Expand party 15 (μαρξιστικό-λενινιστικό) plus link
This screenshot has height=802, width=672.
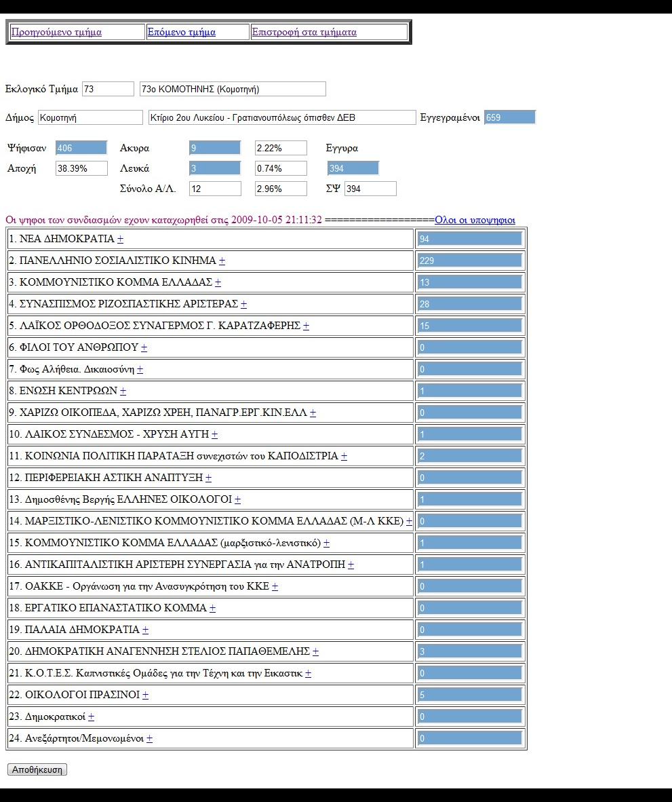(327, 543)
